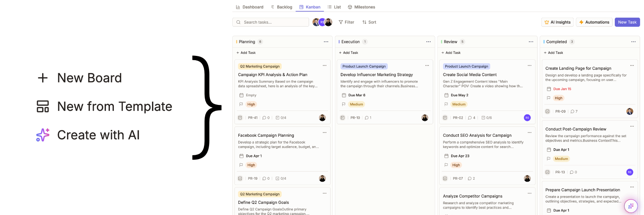Viewport: 644px width, 215px height.
Task: Click the calendar icon on Campaign KPI Analysis card
Action: [x=241, y=95]
